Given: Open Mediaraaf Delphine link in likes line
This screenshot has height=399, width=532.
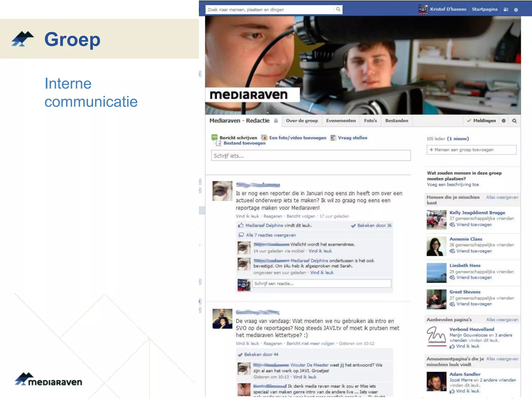Looking at the screenshot, I should [264, 225].
